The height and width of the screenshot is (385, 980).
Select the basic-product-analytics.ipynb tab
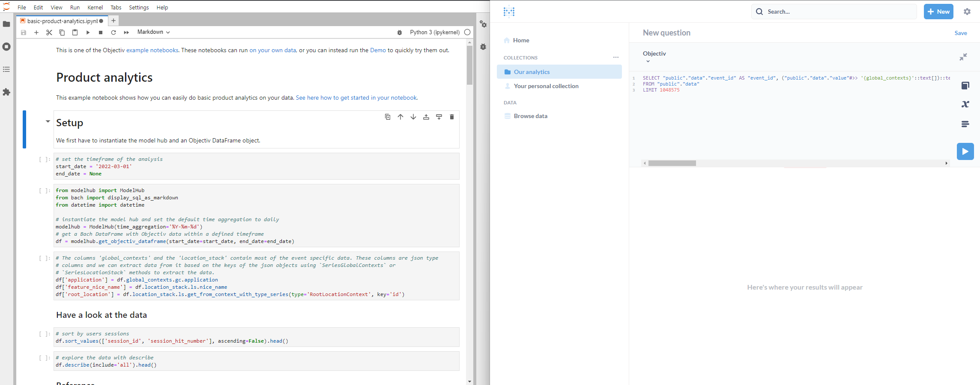[x=61, y=21]
